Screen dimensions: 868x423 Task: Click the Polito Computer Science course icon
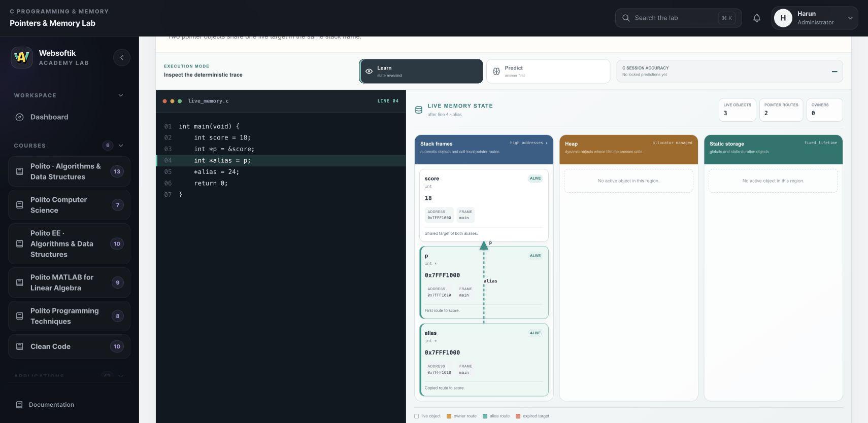[x=20, y=205]
